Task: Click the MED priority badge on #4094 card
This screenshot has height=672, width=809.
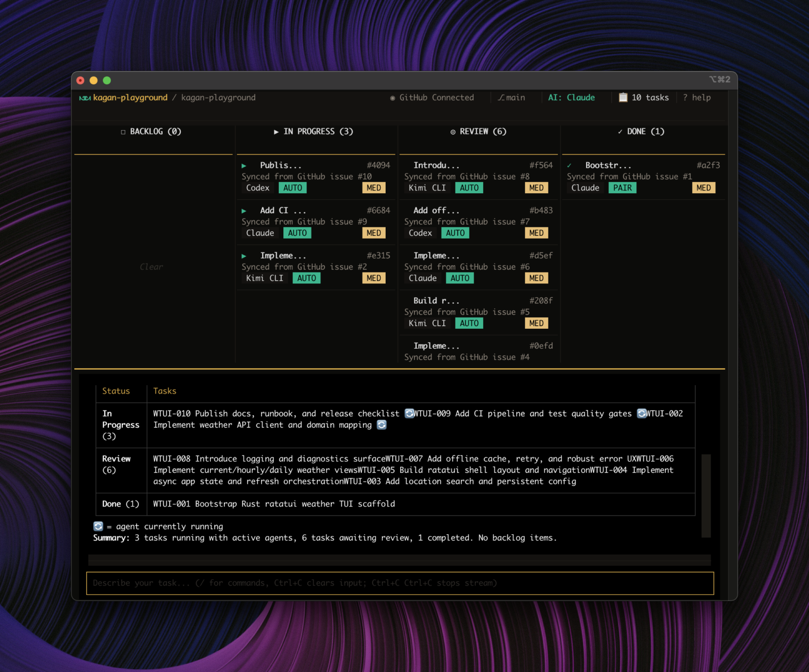Action: point(374,188)
